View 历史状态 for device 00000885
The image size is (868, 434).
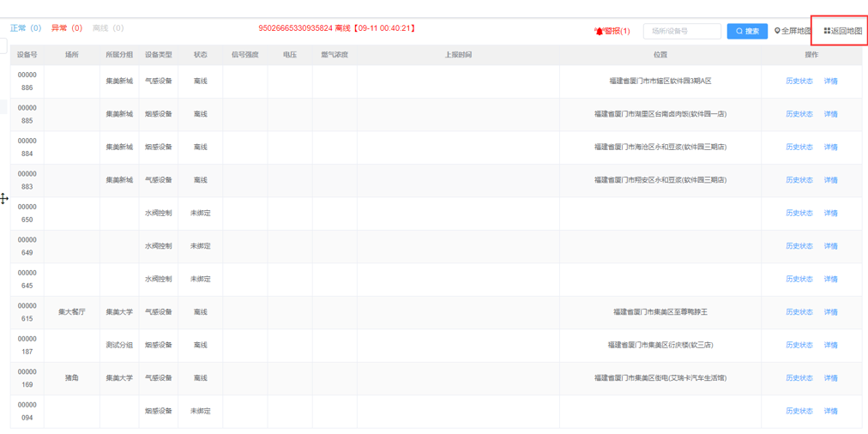coord(799,114)
